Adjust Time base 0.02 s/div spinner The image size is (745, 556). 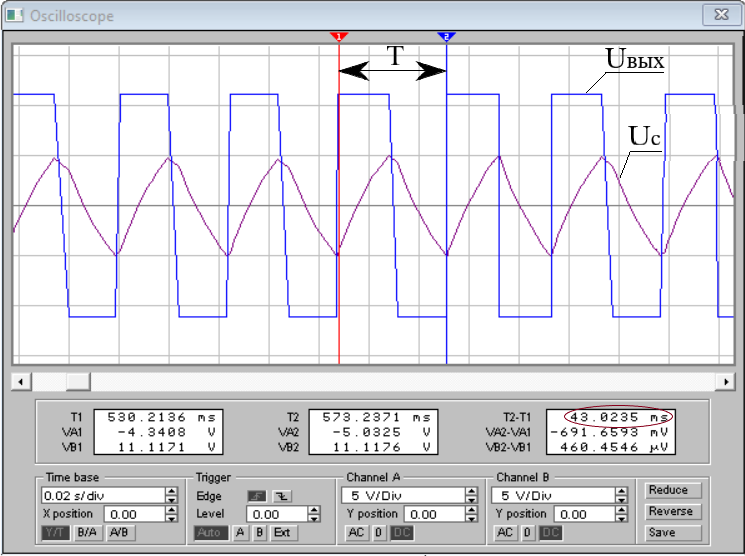point(171,495)
